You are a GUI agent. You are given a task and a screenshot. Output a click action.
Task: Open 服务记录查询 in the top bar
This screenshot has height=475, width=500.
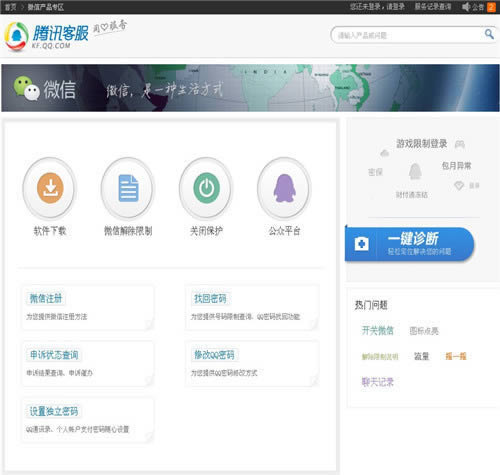(433, 7)
